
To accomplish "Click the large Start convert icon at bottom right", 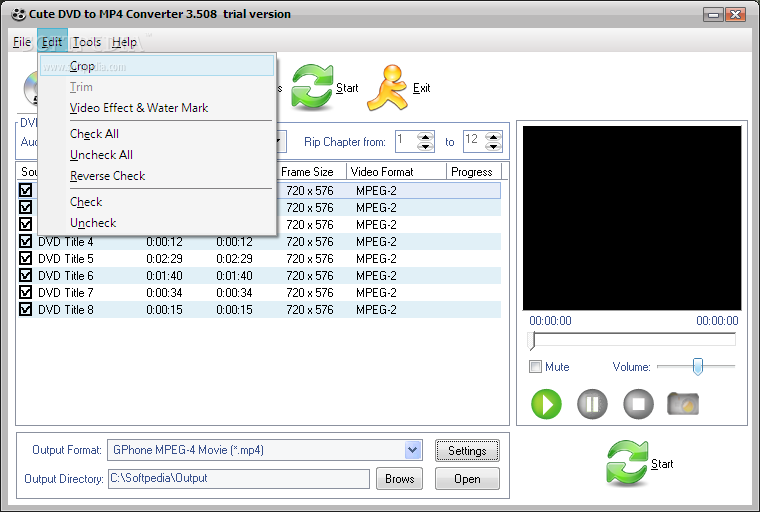I will click(627, 463).
